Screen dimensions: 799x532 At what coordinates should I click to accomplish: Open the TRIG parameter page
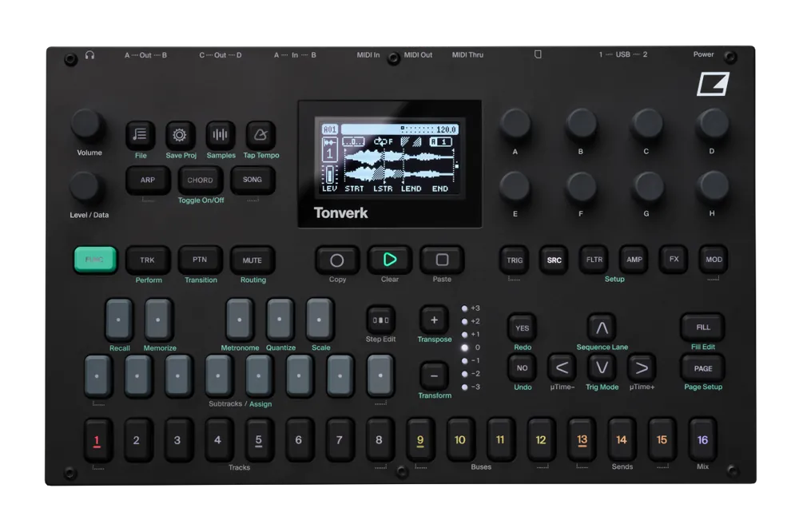click(515, 260)
